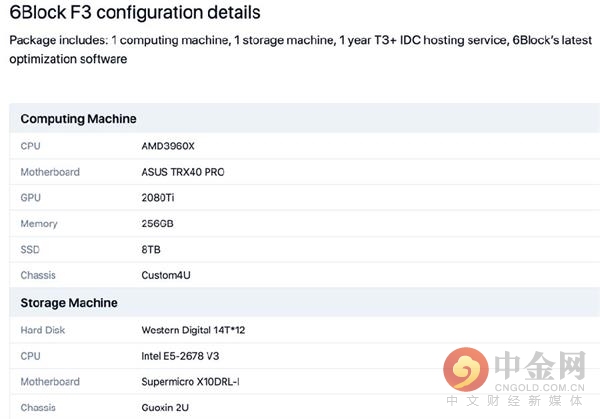
Task: Select the 'AMD3960X' CPU value
Action: (168, 146)
